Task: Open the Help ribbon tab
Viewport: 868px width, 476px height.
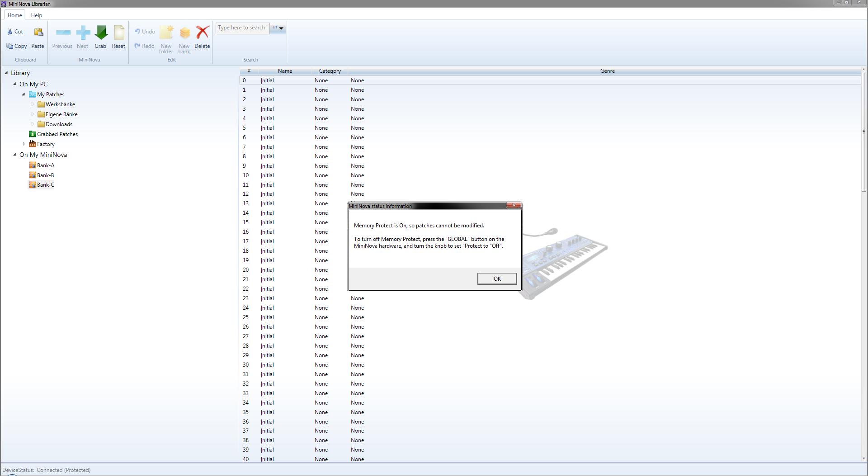Action: pos(37,15)
